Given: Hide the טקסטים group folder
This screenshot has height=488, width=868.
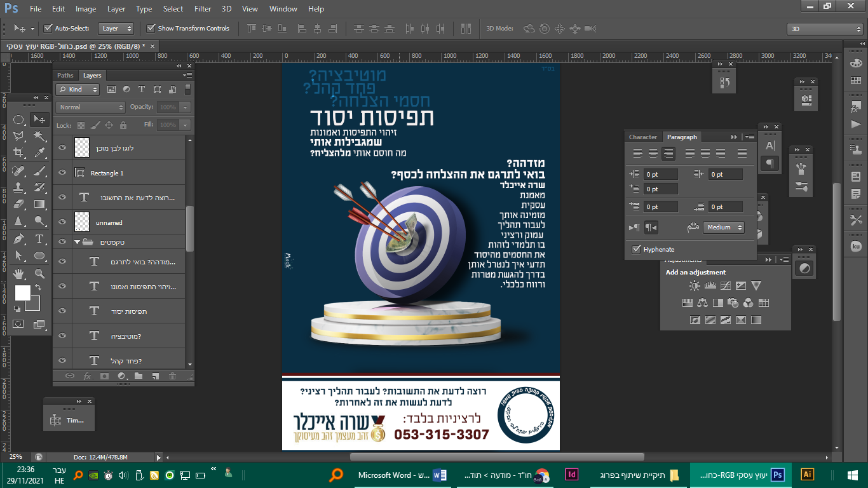Looking at the screenshot, I should click(62, 242).
